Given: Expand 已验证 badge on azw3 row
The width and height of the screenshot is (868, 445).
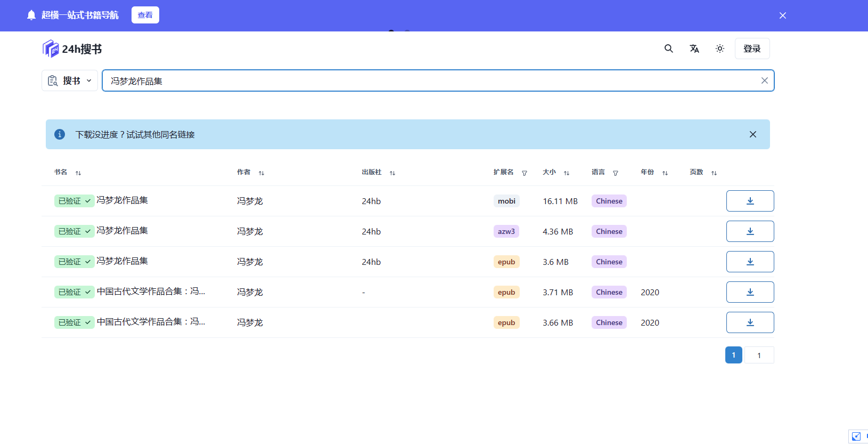Looking at the screenshot, I should point(74,231).
